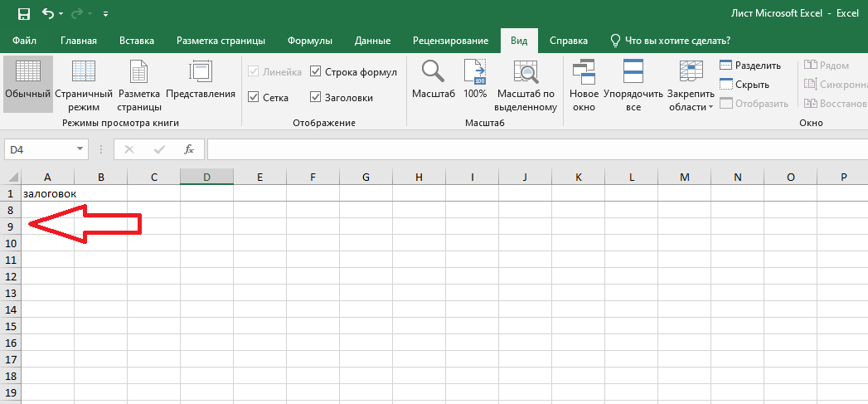
Task: Select the Обычный view mode
Action: 27,85
